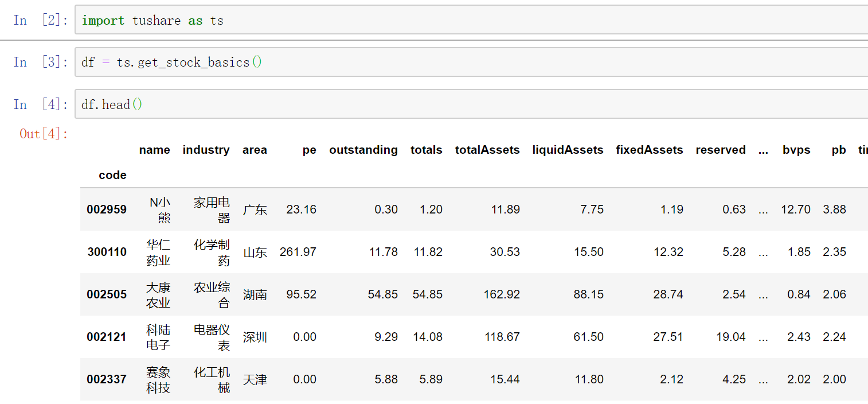Click the outstanding value 0.30

click(386, 209)
